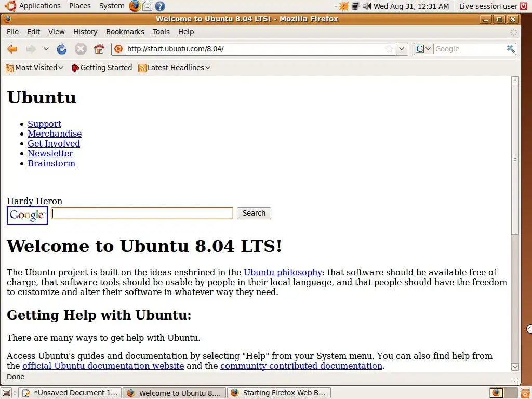The image size is (532, 399).
Task: Open the View menu
Action: pyautogui.click(x=56, y=32)
